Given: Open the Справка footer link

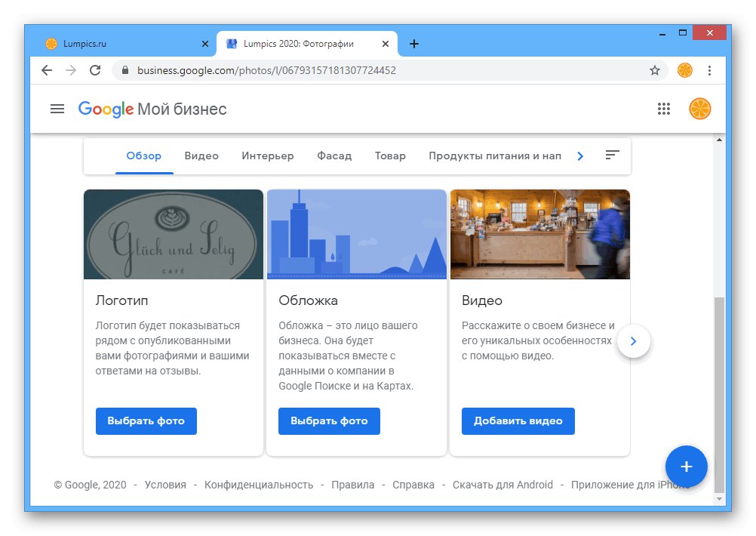Looking at the screenshot, I should (x=413, y=485).
